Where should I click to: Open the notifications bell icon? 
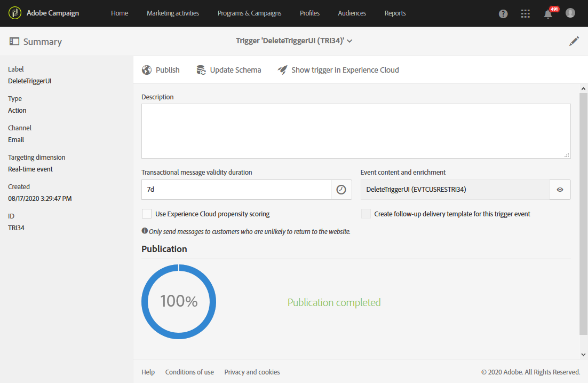(x=548, y=14)
